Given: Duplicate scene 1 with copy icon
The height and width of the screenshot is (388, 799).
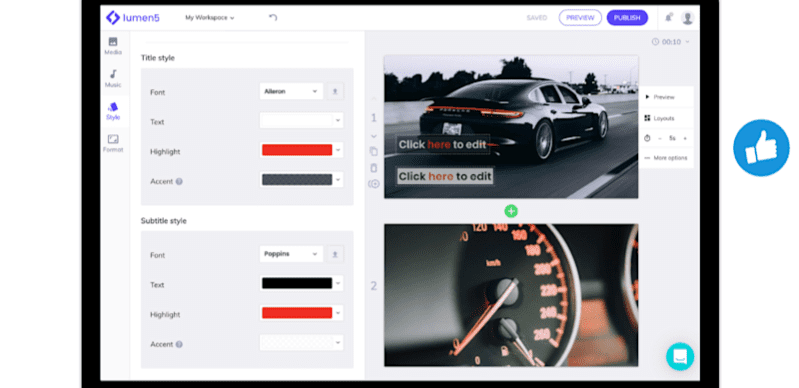Looking at the screenshot, I should [374, 151].
